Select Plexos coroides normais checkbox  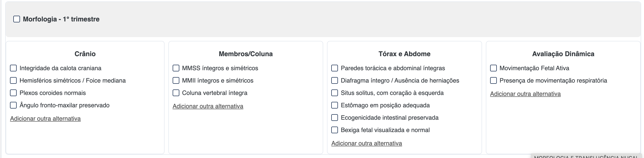(x=13, y=93)
